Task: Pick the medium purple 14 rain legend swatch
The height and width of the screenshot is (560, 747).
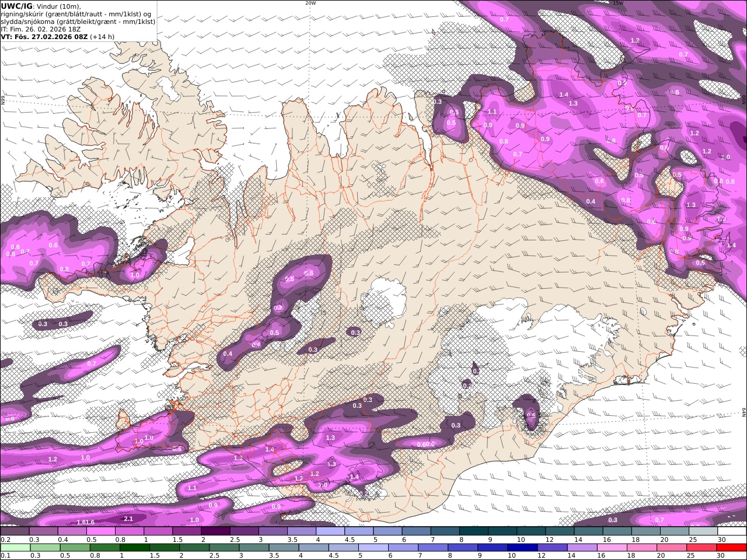Action: 582,548
